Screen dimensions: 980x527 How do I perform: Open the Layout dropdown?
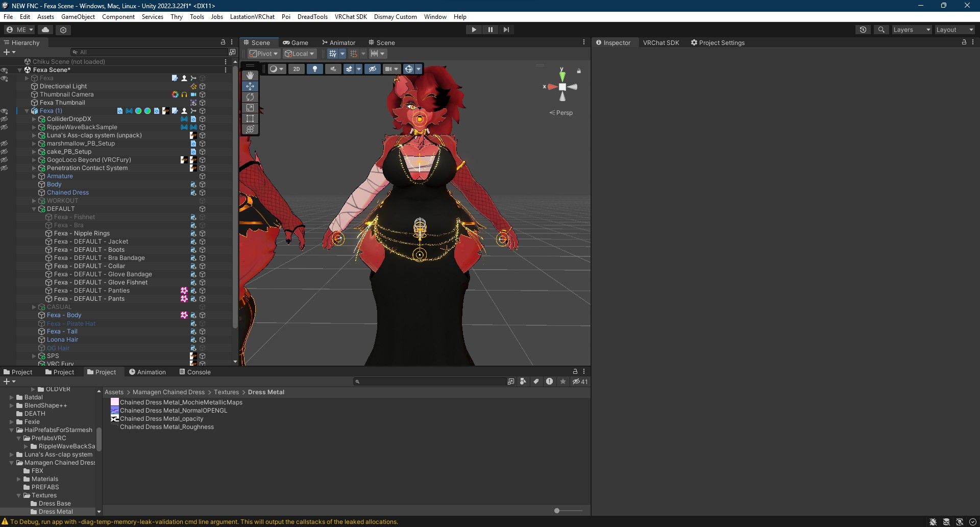click(x=954, y=30)
